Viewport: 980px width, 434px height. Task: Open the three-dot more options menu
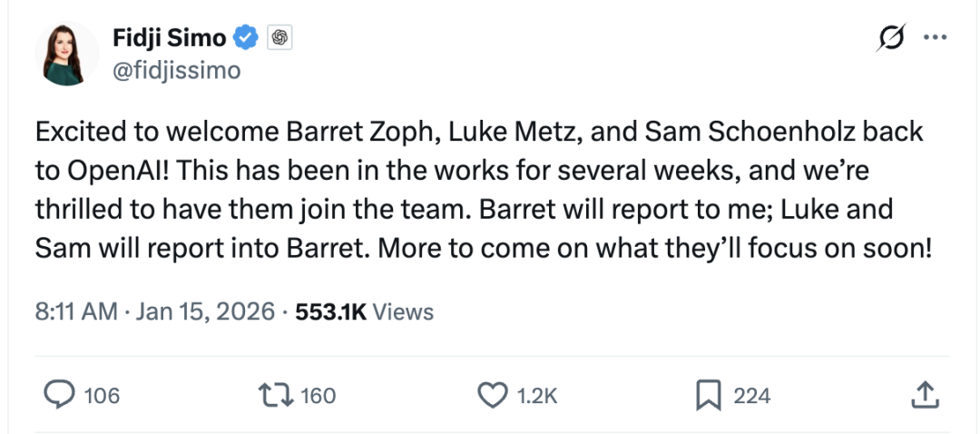point(935,38)
